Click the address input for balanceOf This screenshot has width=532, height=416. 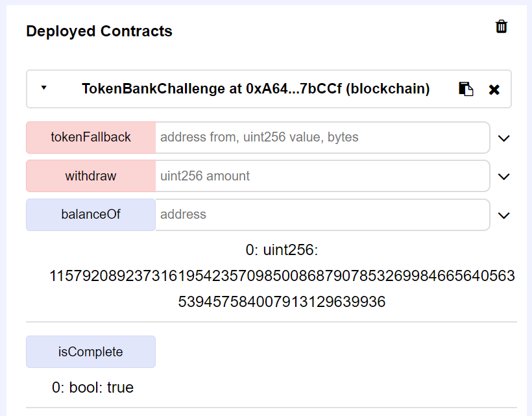321,215
